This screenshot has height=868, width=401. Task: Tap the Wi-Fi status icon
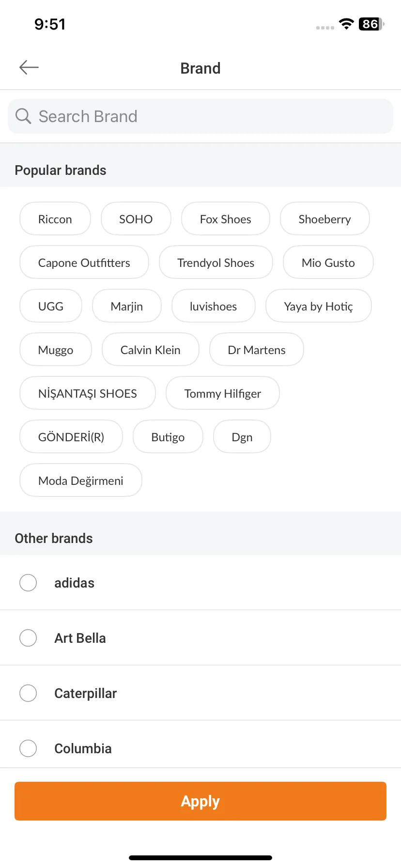click(x=346, y=24)
